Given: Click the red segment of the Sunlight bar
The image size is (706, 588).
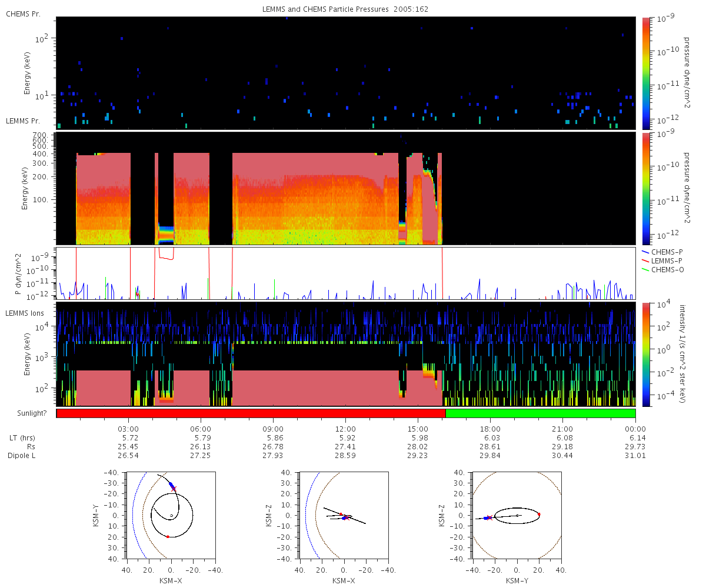Looking at the screenshot, I should tap(251, 413).
